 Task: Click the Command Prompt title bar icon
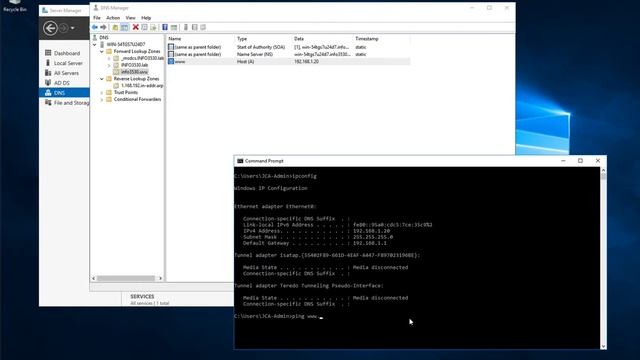tap(240, 161)
